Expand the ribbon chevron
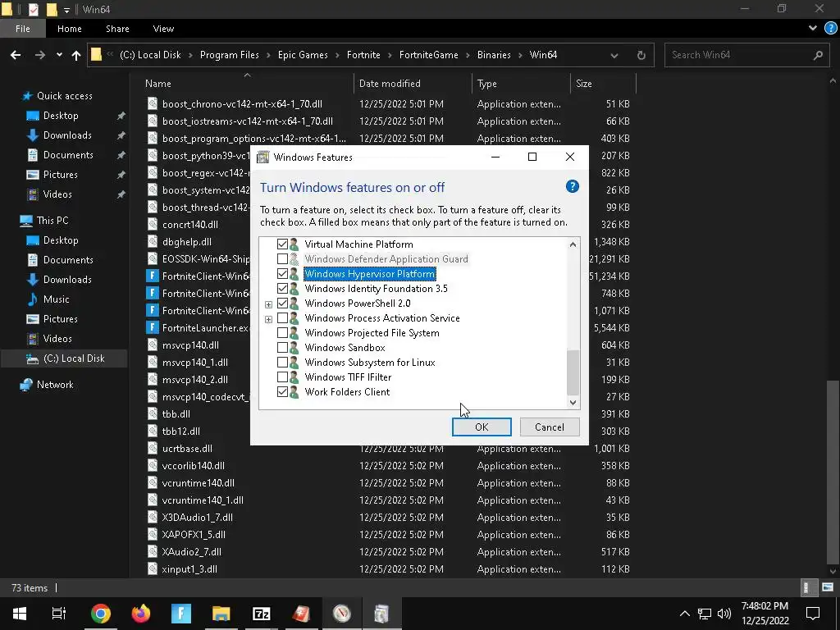The width and height of the screenshot is (840, 630). click(813, 29)
